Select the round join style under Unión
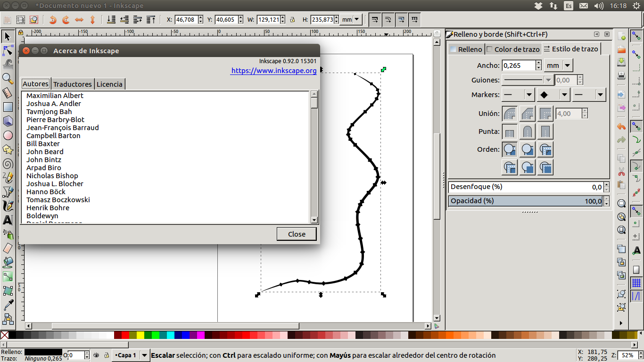 (x=509, y=113)
